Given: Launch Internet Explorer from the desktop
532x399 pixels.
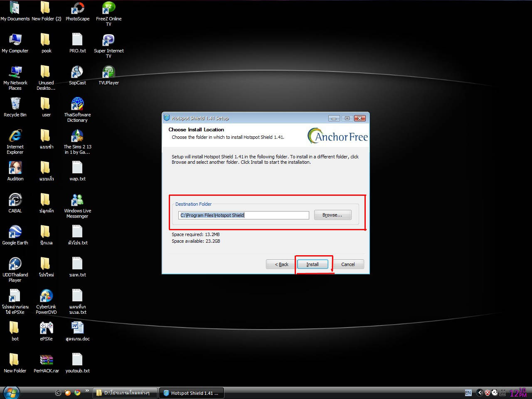Looking at the screenshot, I should point(15,142).
